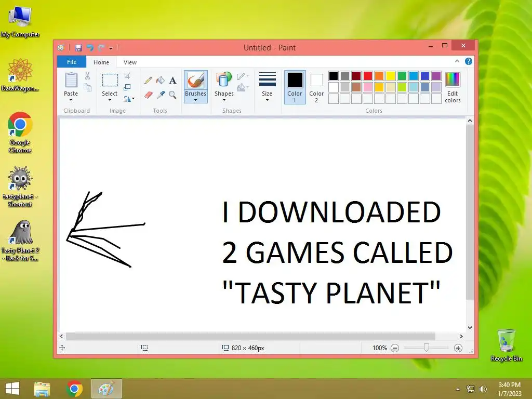Pick the yellow color swatch
The image size is (532, 399).
[391, 76]
